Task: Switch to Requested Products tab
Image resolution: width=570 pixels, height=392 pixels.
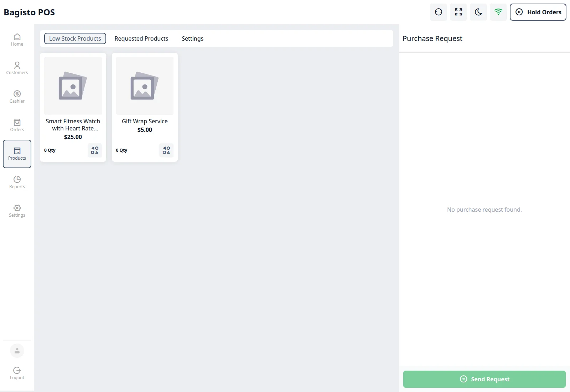Action: click(141, 38)
